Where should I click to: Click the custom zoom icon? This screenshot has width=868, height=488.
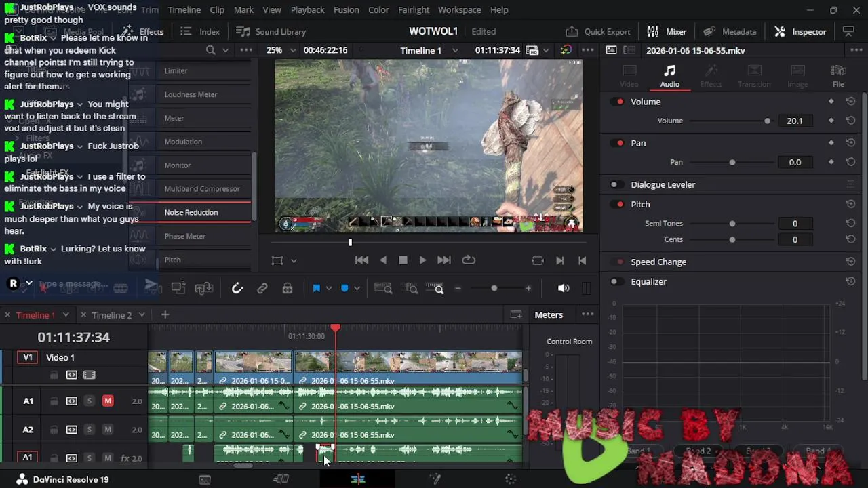(x=435, y=289)
